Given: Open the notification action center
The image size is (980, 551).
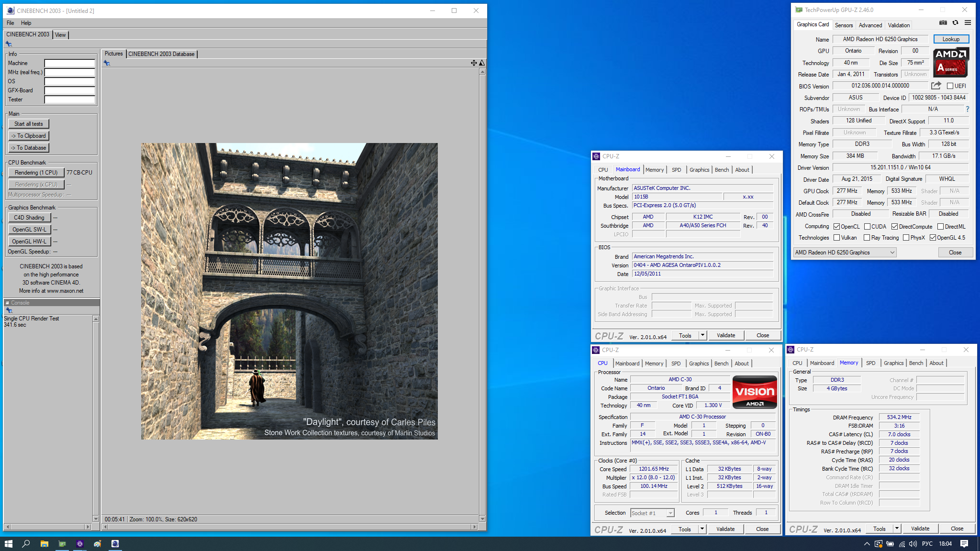Looking at the screenshot, I should pyautogui.click(x=964, y=544).
